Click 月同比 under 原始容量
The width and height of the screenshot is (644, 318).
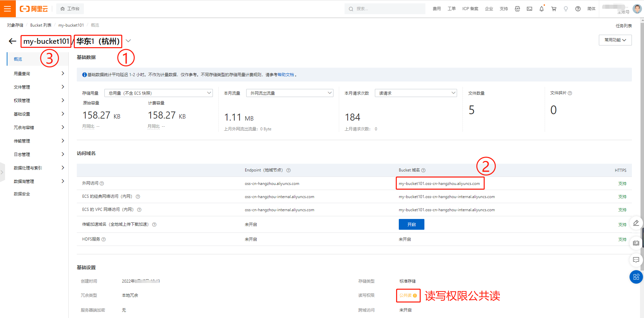[x=88, y=126]
